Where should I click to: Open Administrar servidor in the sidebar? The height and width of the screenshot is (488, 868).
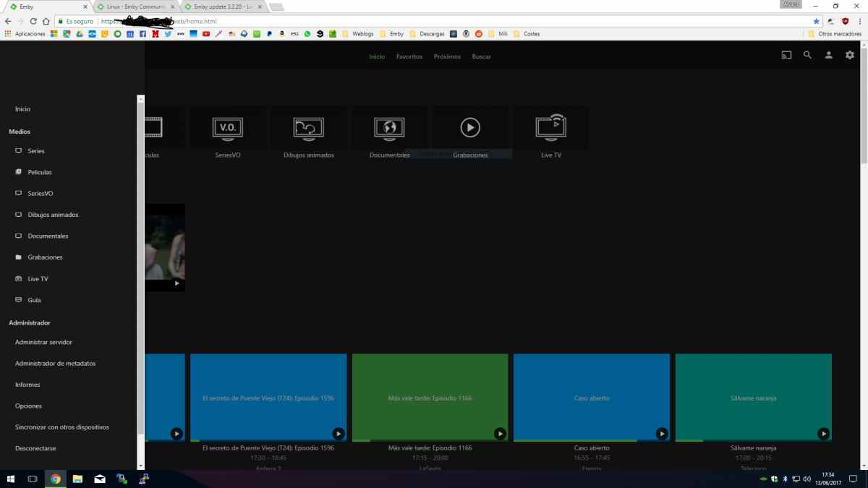(43, 342)
